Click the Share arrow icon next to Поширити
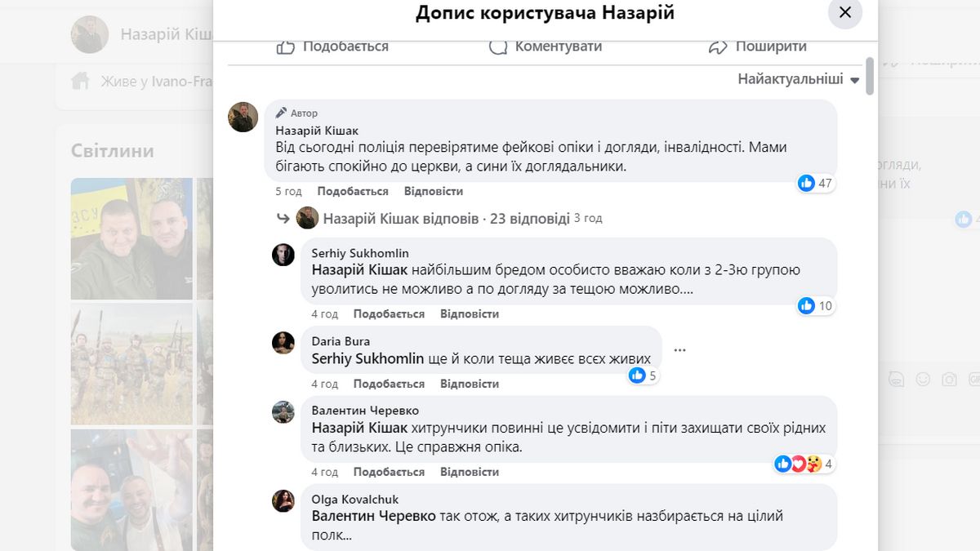The height and width of the screenshot is (551, 980). pyautogui.click(x=717, y=47)
